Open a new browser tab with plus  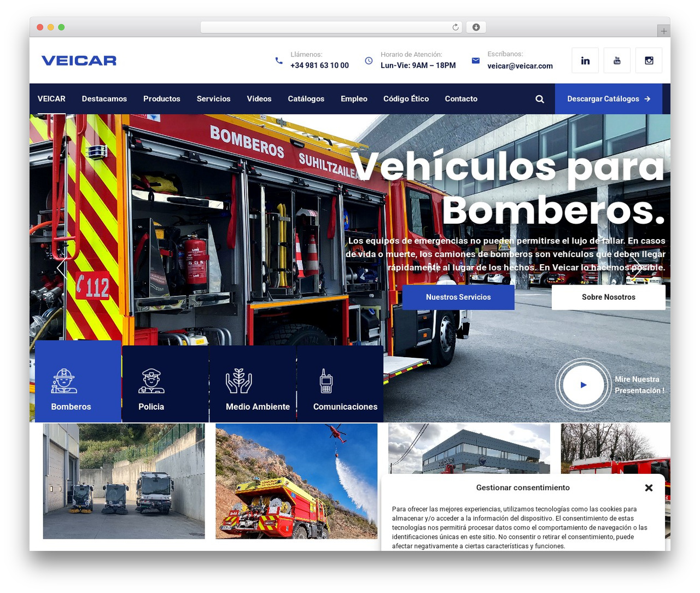pyautogui.click(x=664, y=31)
